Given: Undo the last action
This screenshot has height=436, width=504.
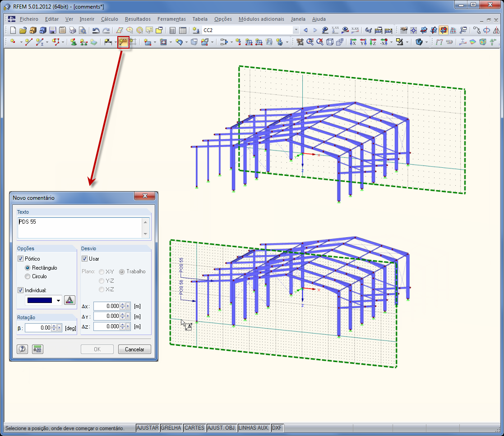Looking at the screenshot, I should (x=96, y=30).
